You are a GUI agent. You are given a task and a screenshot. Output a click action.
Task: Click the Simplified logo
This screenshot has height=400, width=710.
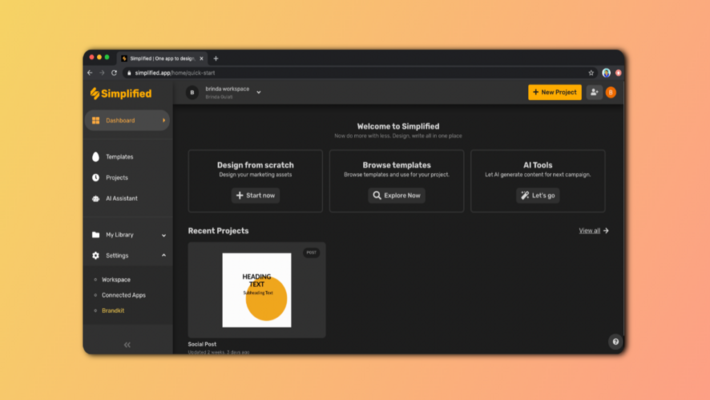pyautogui.click(x=120, y=93)
